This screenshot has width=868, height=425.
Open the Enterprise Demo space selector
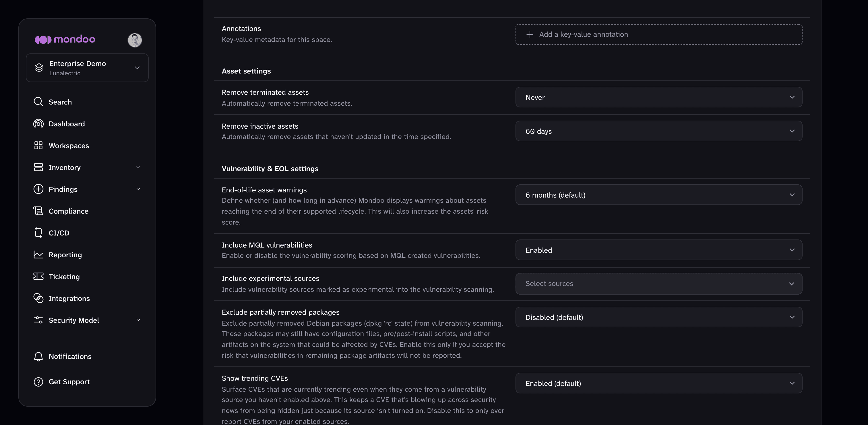87,68
